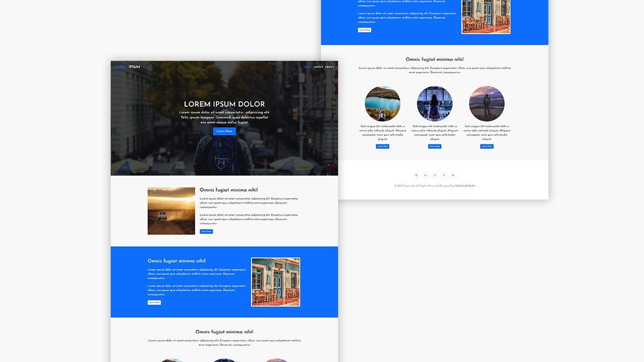Click the LOREM IPSUM DOLOR hero heading
This screenshot has height=362, width=644.
(224, 105)
